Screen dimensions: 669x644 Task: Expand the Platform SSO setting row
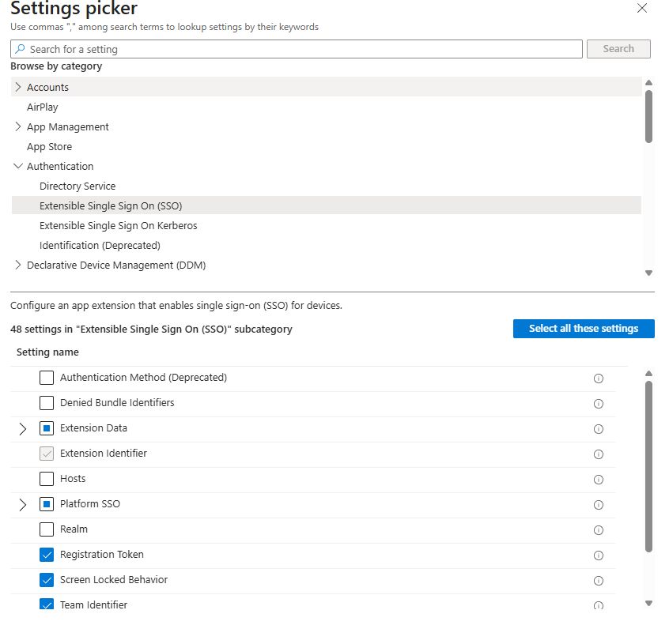click(x=22, y=505)
